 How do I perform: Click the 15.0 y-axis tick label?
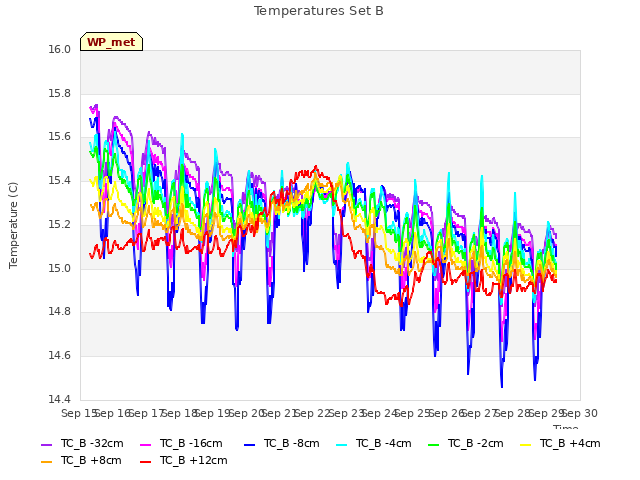click(60, 269)
